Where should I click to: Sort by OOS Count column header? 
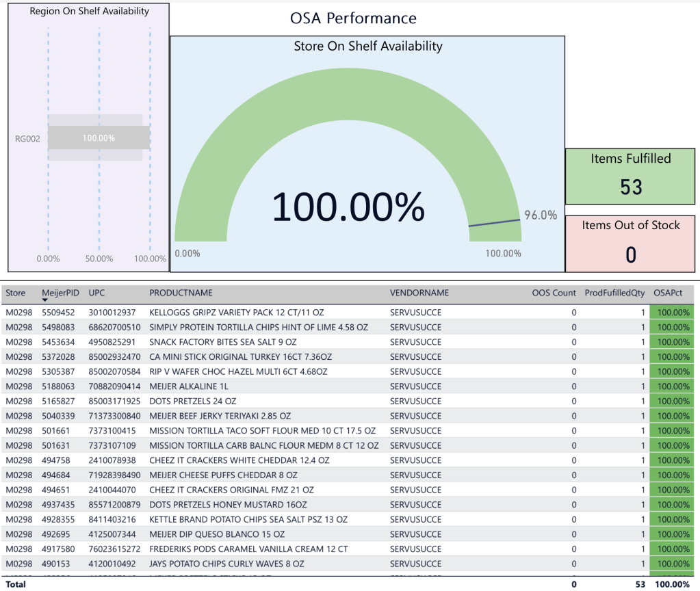[x=554, y=293]
